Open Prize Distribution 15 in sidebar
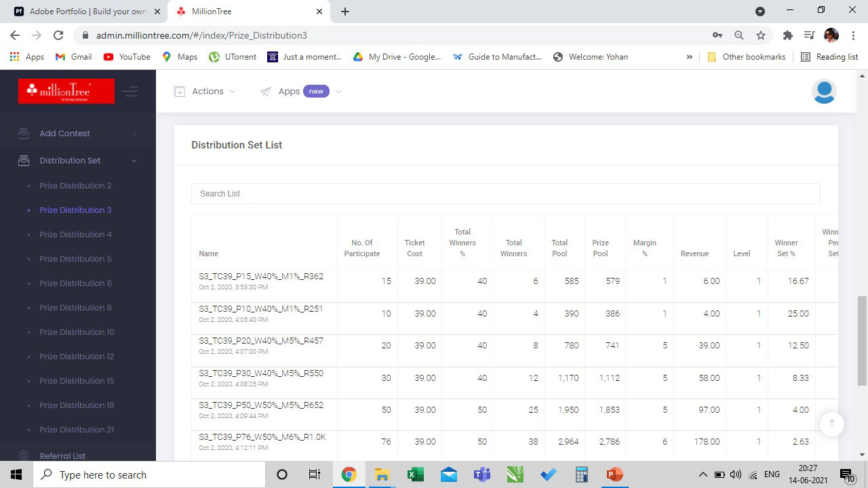Image resolution: width=868 pixels, height=488 pixels. (x=77, y=381)
